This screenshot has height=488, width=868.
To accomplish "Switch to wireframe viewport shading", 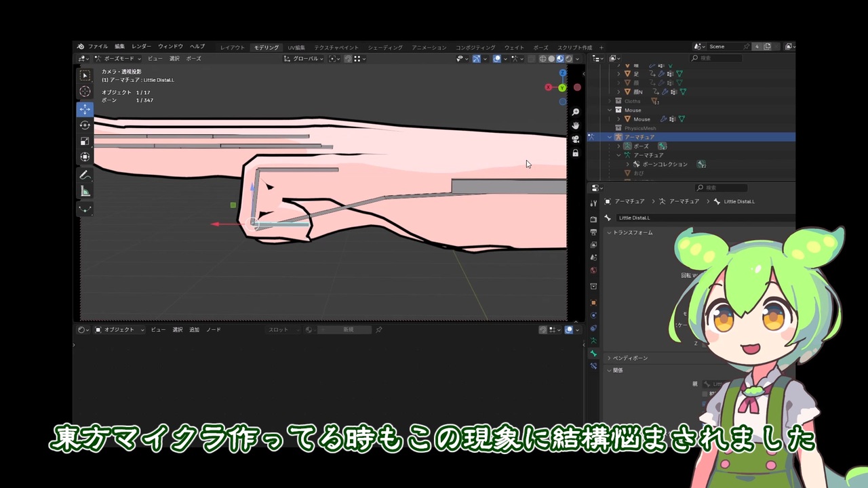I will click(543, 59).
